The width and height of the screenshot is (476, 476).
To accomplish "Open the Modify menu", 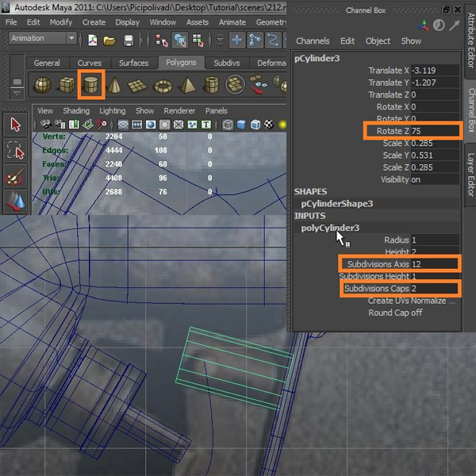I will (x=61, y=22).
